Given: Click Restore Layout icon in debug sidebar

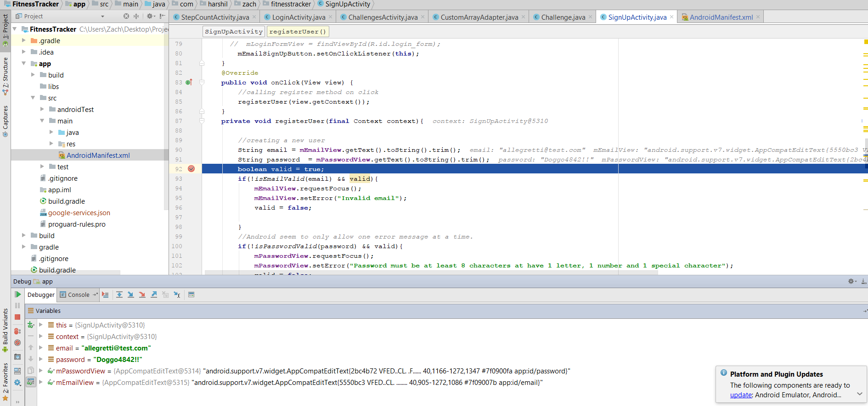Looking at the screenshot, I should (x=17, y=371).
